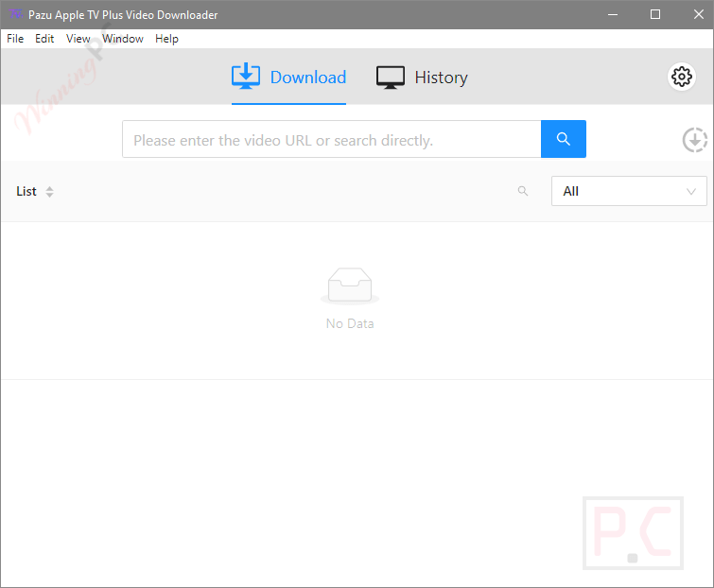Open the download queue circular arrow icon

coord(695,140)
